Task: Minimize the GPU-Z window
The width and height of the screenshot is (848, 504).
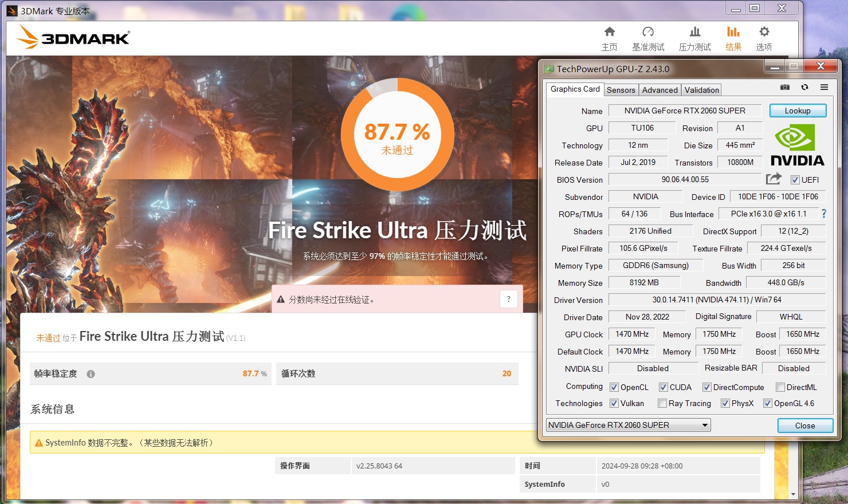Action: pos(775,66)
